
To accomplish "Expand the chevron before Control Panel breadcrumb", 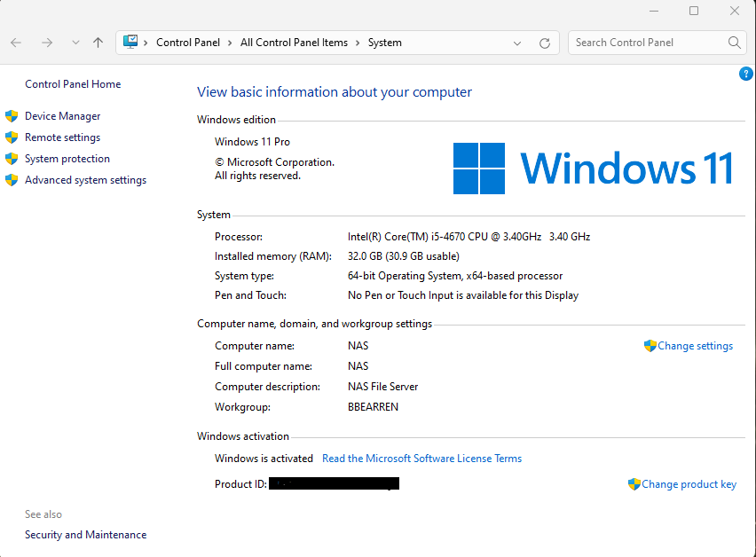I will [x=146, y=43].
